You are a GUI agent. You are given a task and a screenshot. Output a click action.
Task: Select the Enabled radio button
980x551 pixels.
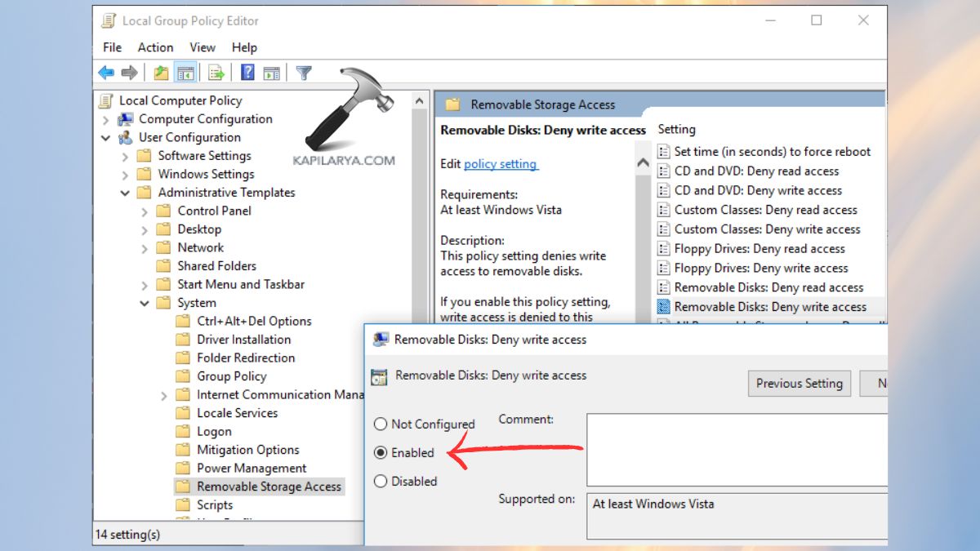[x=380, y=452]
